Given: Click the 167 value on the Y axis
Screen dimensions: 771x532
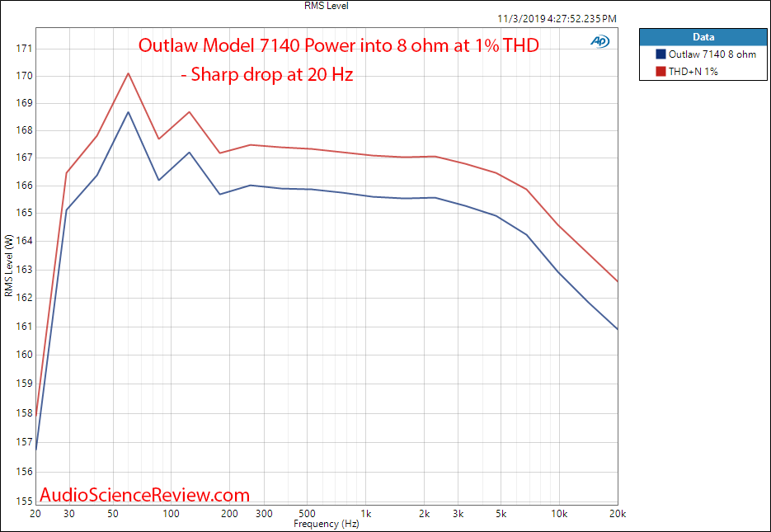Looking at the screenshot, I should point(25,158).
